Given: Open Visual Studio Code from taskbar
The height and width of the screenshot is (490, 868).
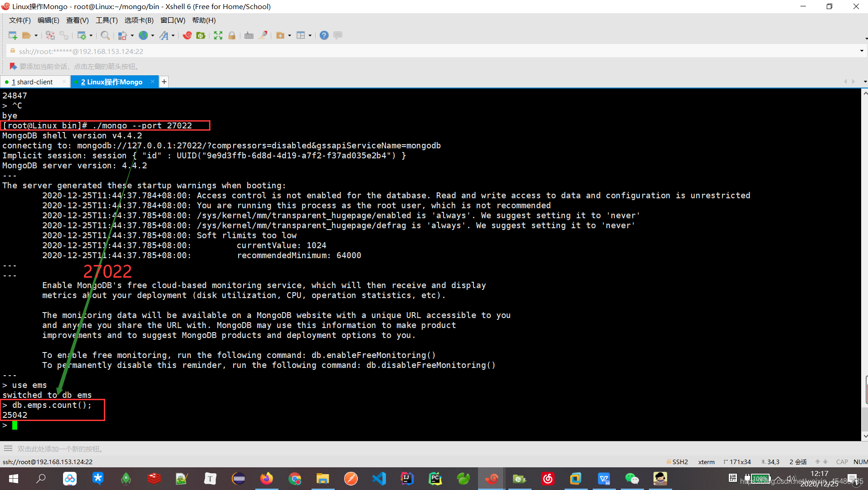Looking at the screenshot, I should point(379,479).
